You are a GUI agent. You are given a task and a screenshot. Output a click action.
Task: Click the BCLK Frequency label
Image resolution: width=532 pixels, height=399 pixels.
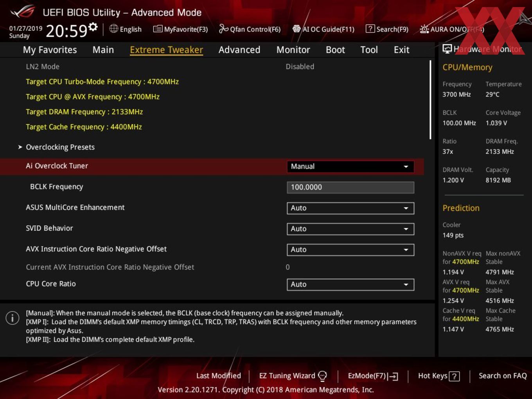tap(56, 187)
